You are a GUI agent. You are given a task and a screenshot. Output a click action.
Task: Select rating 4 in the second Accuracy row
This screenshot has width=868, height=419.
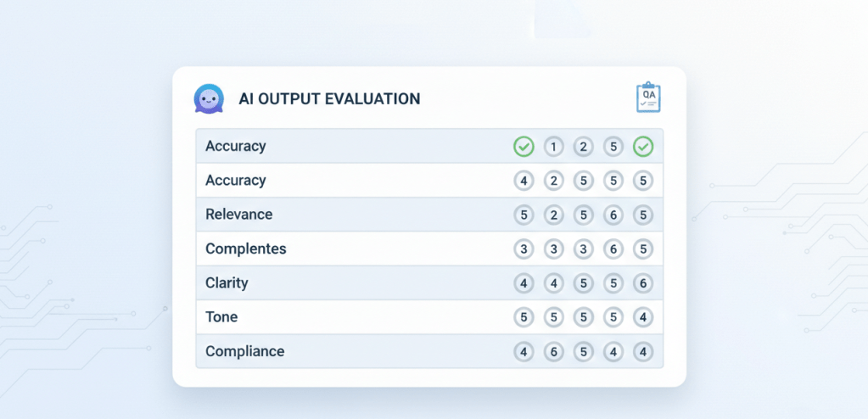[524, 181]
